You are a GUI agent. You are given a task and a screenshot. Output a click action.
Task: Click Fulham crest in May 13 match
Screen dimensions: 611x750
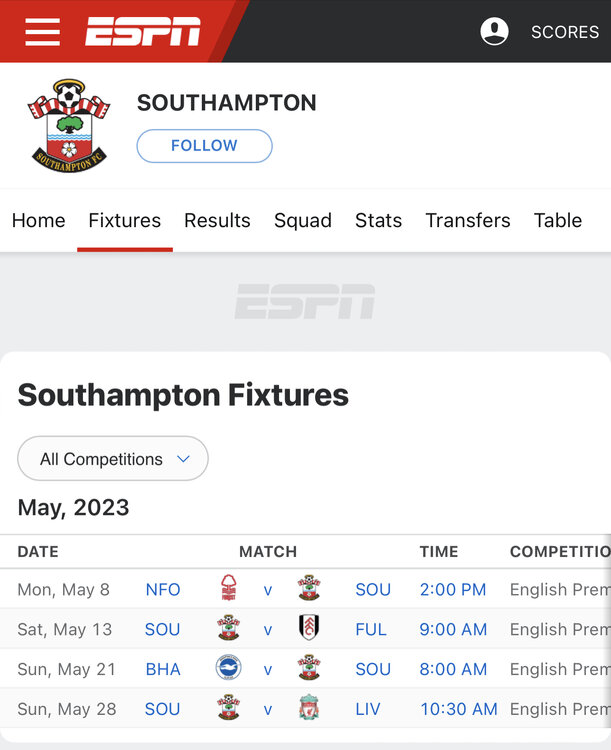(308, 629)
